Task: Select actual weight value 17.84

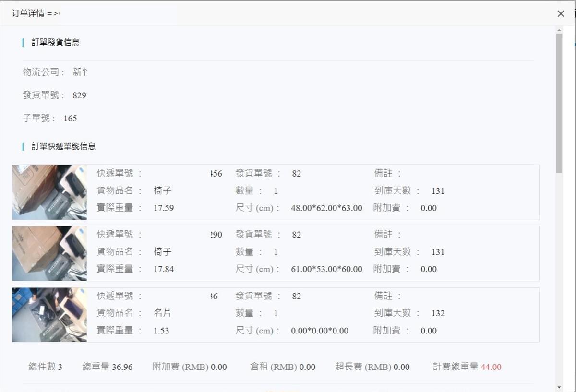Action: coord(164,269)
